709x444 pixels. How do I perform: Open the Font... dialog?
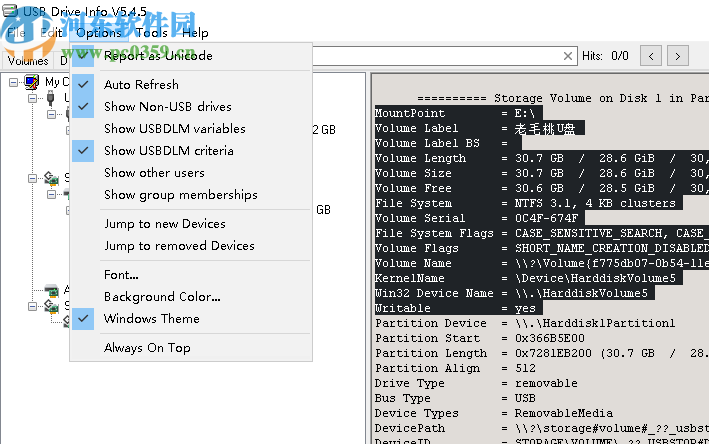point(192,275)
